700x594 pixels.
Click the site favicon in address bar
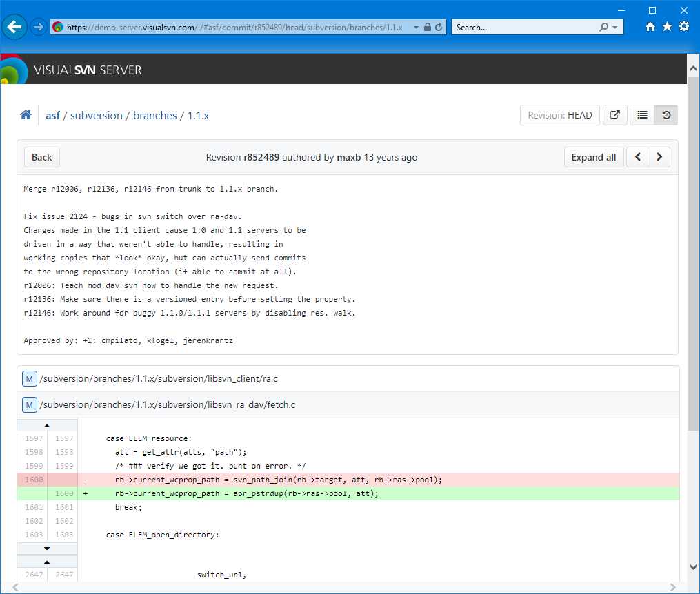58,27
